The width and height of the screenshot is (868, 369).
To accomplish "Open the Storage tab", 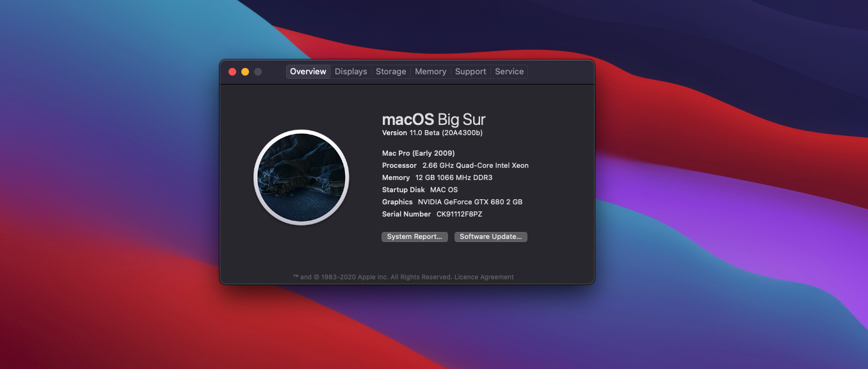I will pos(391,72).
